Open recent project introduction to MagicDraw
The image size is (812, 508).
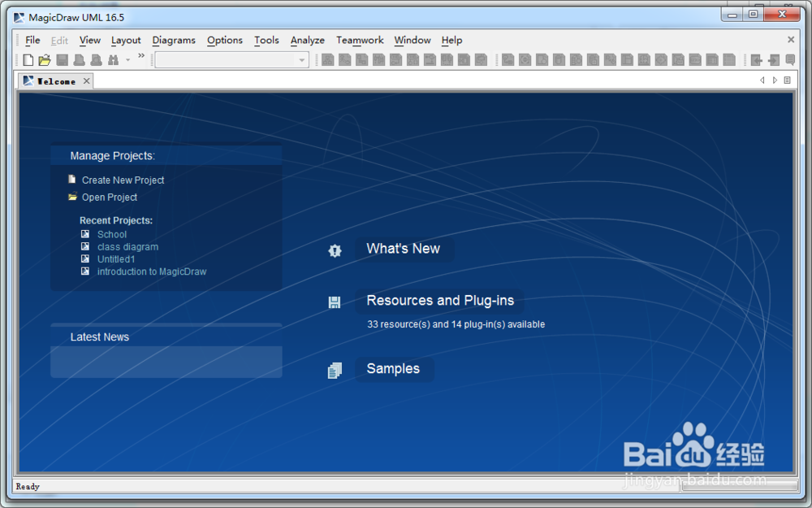coord(152,271)
